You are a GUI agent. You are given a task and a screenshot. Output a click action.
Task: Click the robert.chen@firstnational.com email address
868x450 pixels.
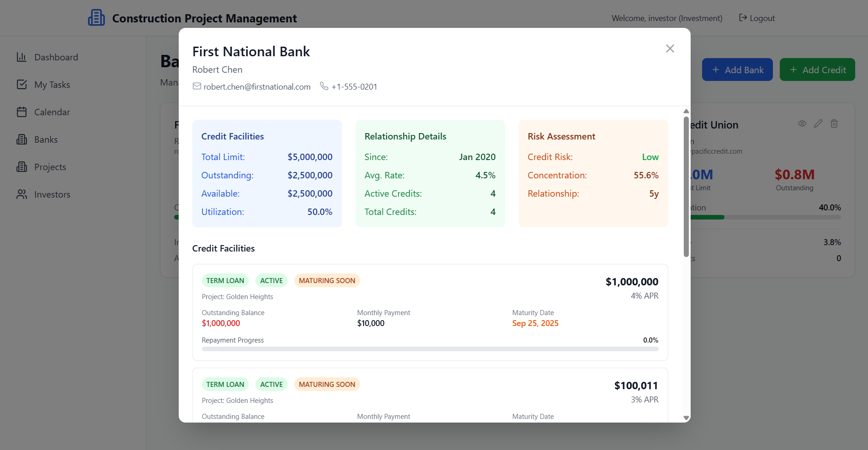pyautogui.click(x=257, y=87)
